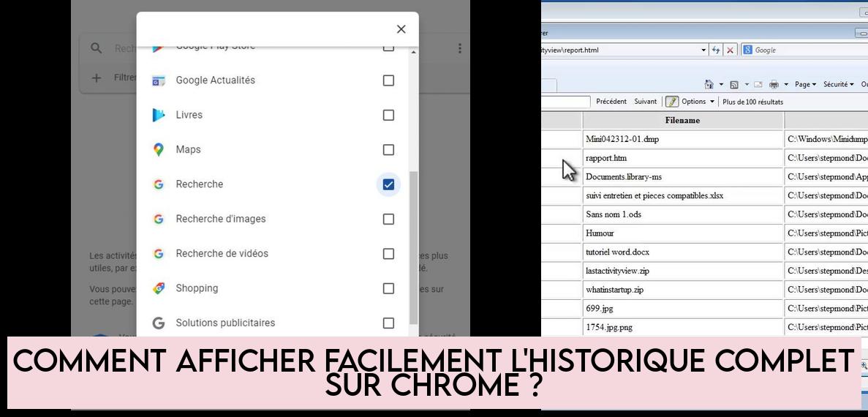
Task: Click the G icon beside Recherche d'images
Action: coord(159,219)
